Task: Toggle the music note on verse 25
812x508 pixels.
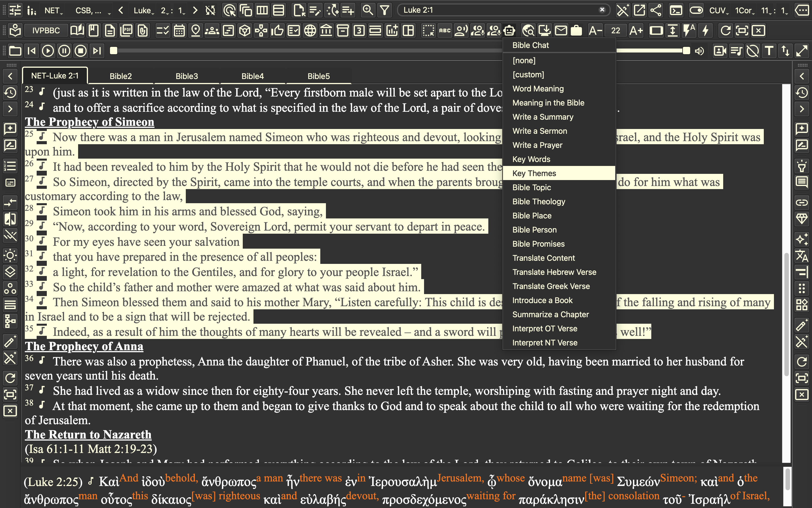Action: pyautogui.click(x=42, y=137)
